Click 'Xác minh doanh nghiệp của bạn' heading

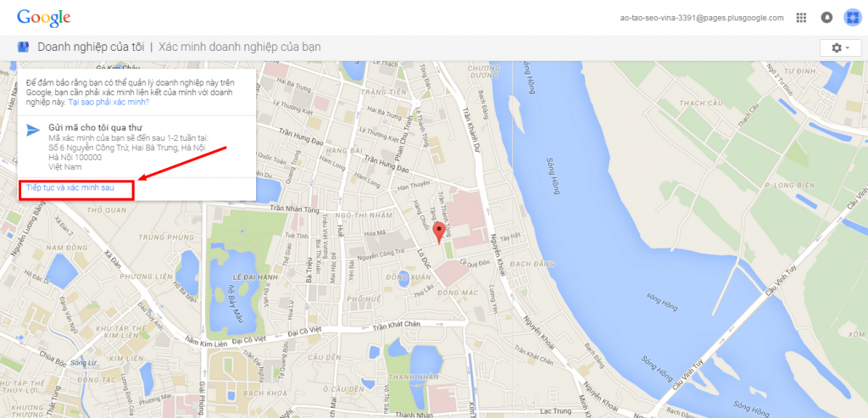[240, 47]
